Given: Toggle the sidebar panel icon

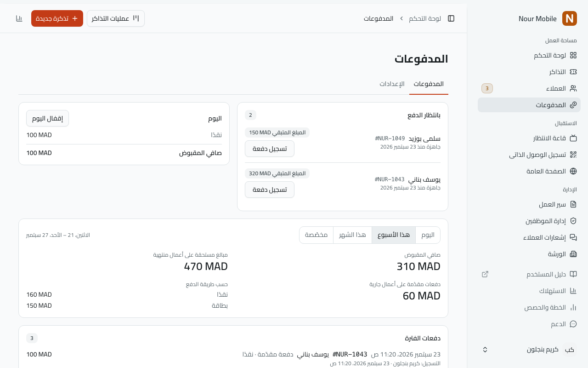Looking at the screenshot, I should tap(451, 18).
